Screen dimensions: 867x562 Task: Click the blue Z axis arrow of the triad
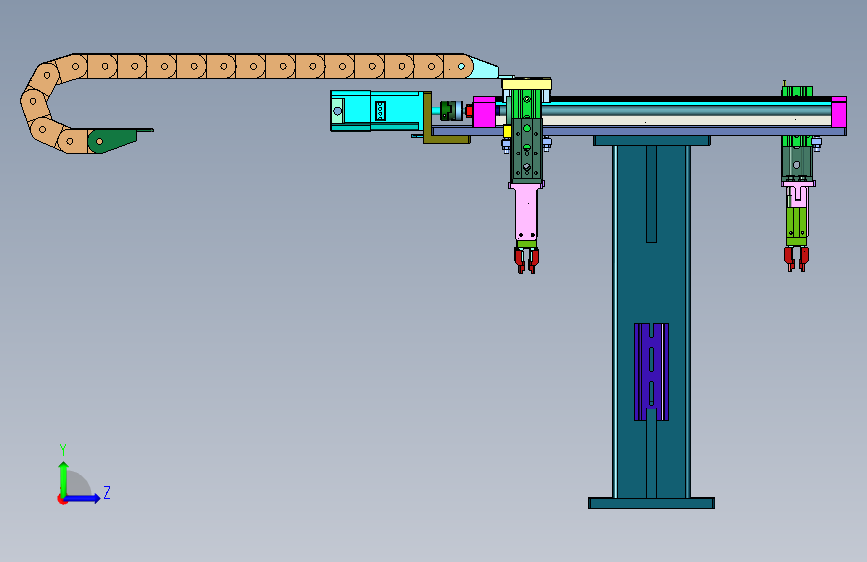83,498
